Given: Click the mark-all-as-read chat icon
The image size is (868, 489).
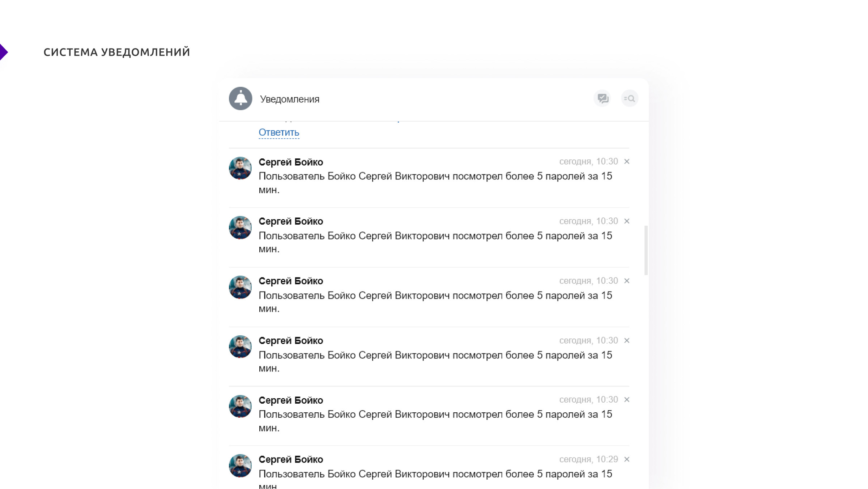Looking at the screenshot, I should pyautogui.click(x=603, y=98).
